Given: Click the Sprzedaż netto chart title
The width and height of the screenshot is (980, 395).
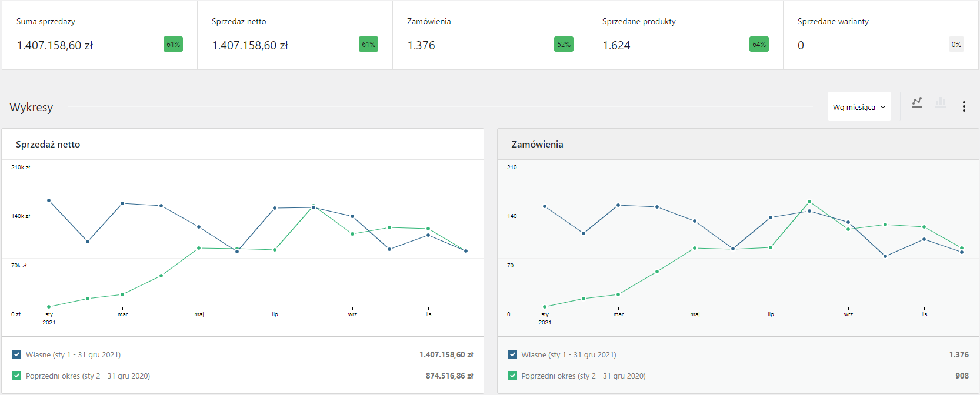Looking at the screenshot, I should pyautogui.click(x=48, y=145).
